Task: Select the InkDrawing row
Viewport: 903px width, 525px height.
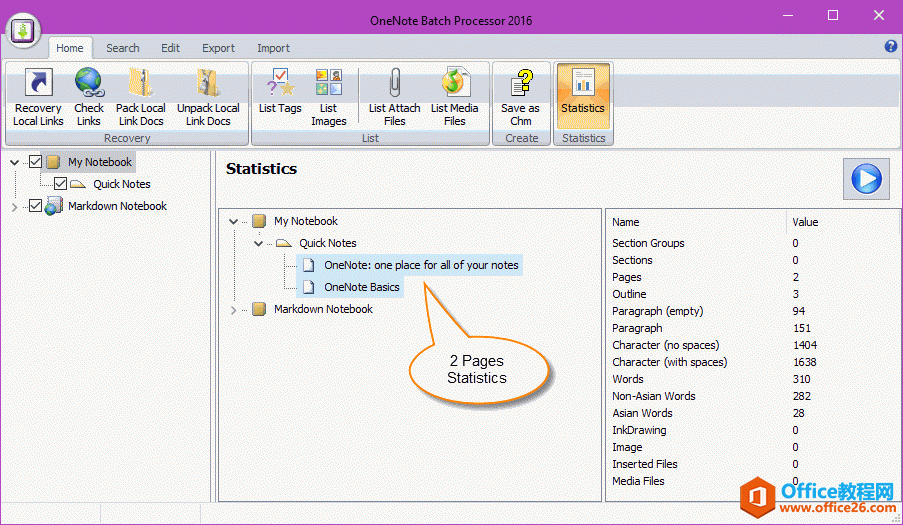Action: (752, 430)
